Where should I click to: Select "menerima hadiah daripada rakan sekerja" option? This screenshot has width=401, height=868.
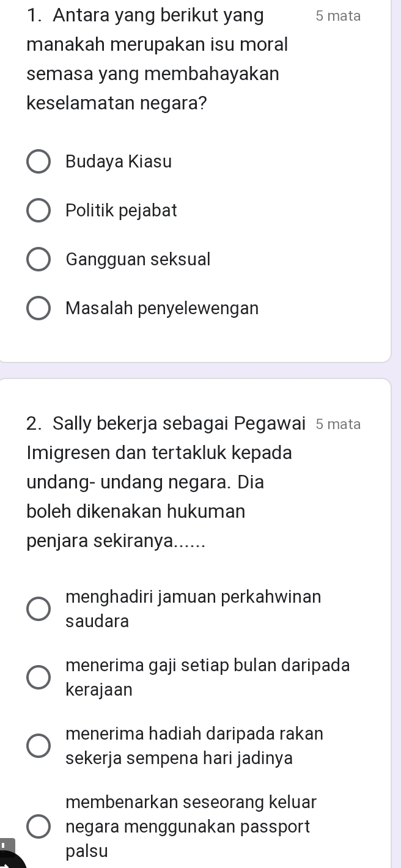[x=38, y=745]
